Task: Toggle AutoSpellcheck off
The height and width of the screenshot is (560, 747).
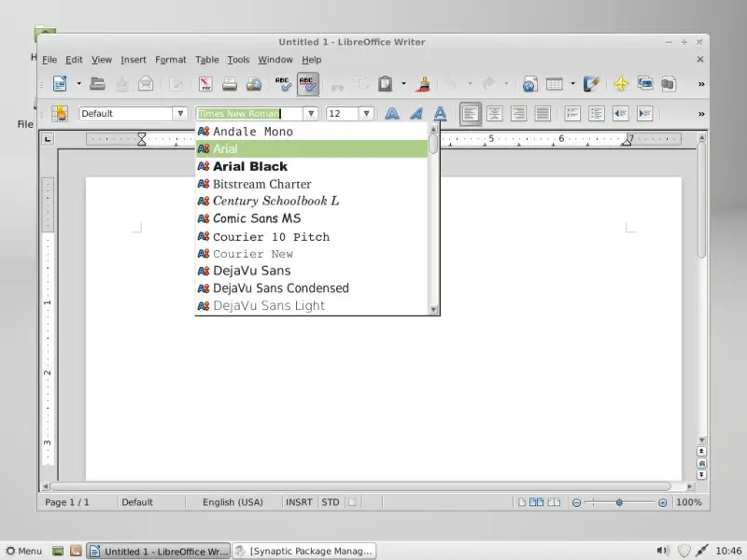Action: point(308,84)
